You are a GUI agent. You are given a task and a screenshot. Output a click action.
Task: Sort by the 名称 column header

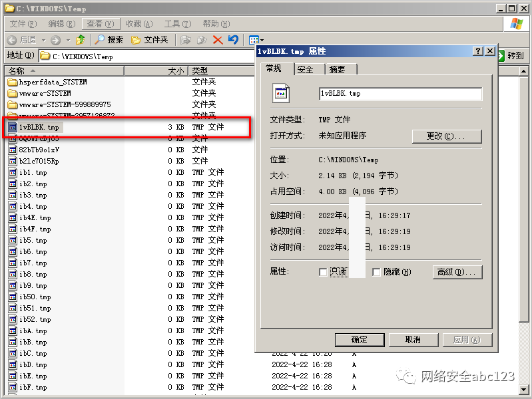pyautogui.click(x=64, y=71)
